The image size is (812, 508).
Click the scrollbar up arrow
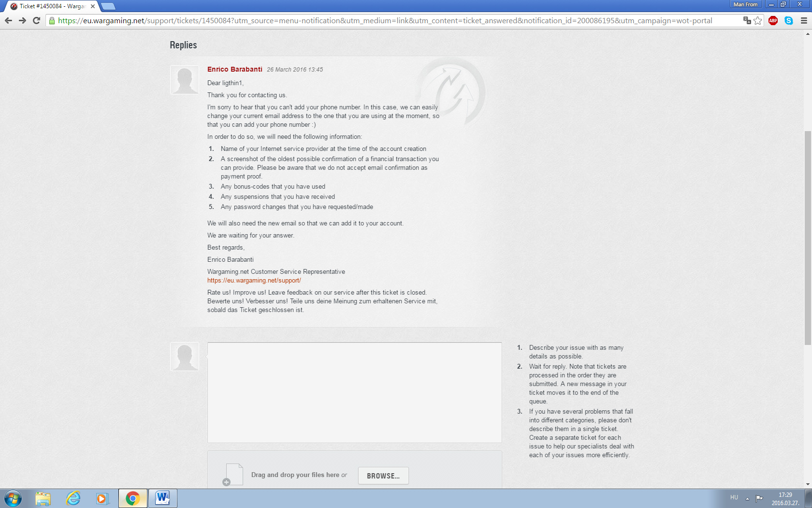click(808, 34)
